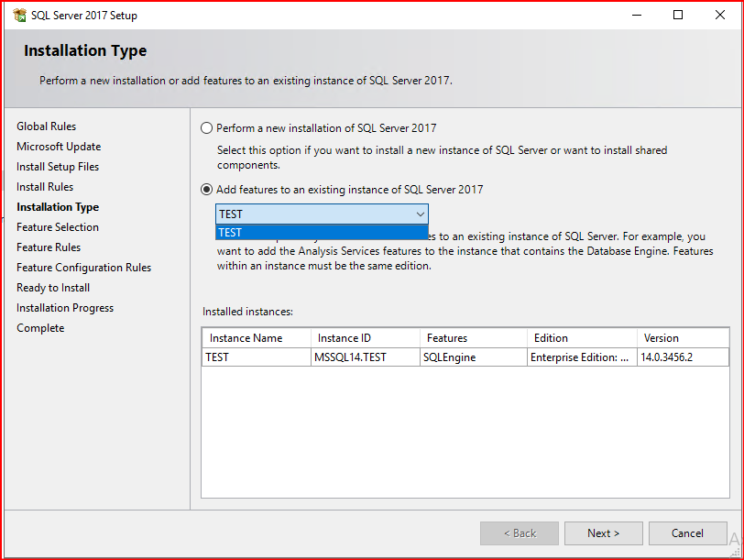Screen dimensions: 744x560
Task: Open the instance dropdown arrow
Action: (421, 214)
